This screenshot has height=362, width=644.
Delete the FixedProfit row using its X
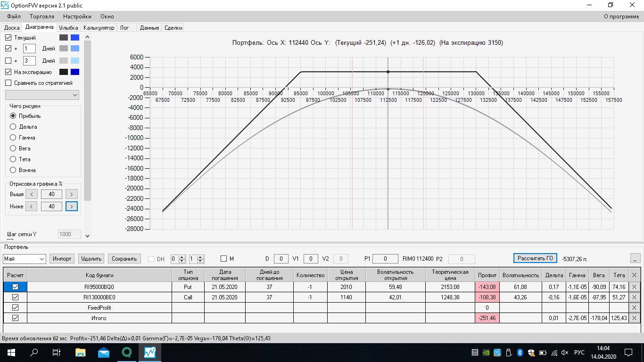634,307
